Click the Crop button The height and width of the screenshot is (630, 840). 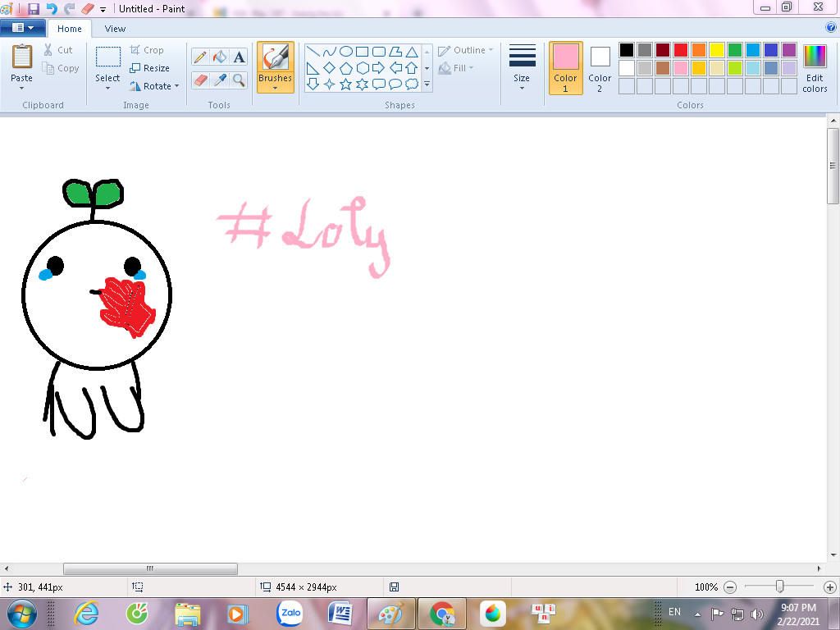click(x=147, y=50)
